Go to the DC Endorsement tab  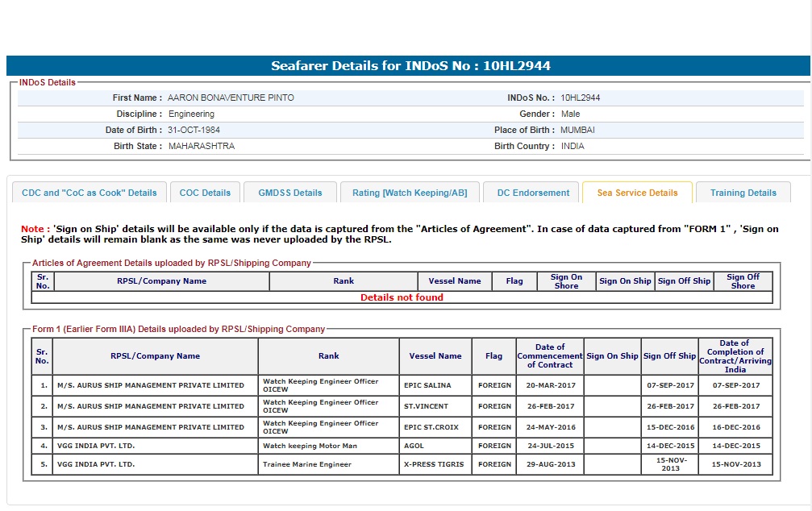coord(531,193)
